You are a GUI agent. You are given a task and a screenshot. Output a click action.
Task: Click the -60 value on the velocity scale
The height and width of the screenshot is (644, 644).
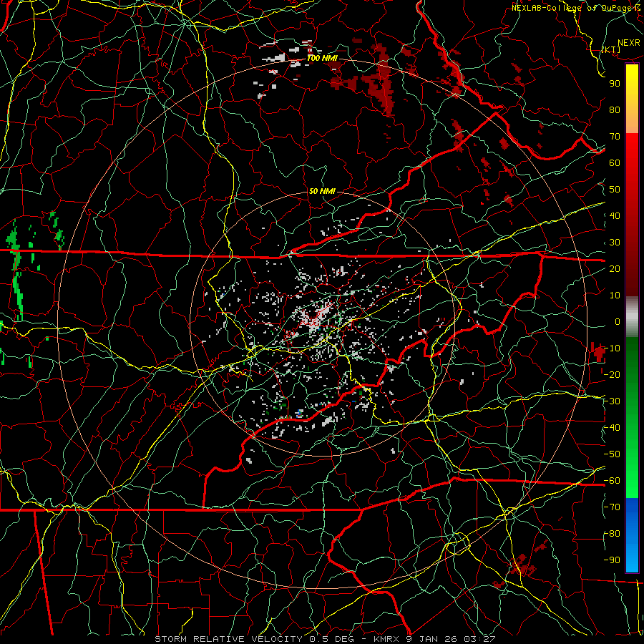pyautogui.click(x=612, y=481)
